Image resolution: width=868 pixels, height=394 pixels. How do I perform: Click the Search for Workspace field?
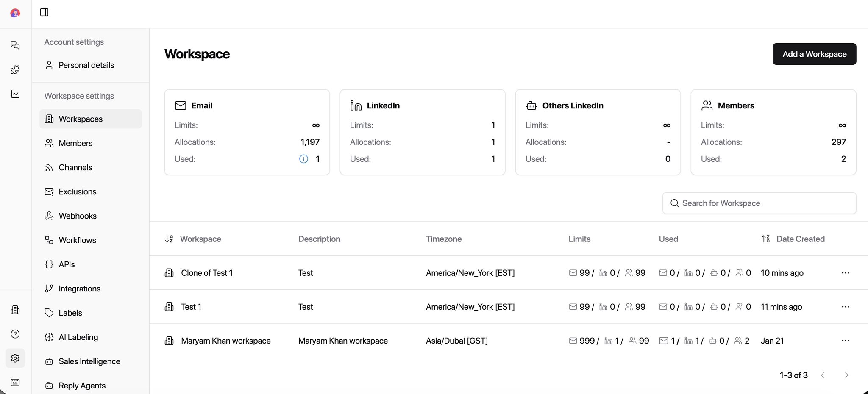(x=759, y=203)
